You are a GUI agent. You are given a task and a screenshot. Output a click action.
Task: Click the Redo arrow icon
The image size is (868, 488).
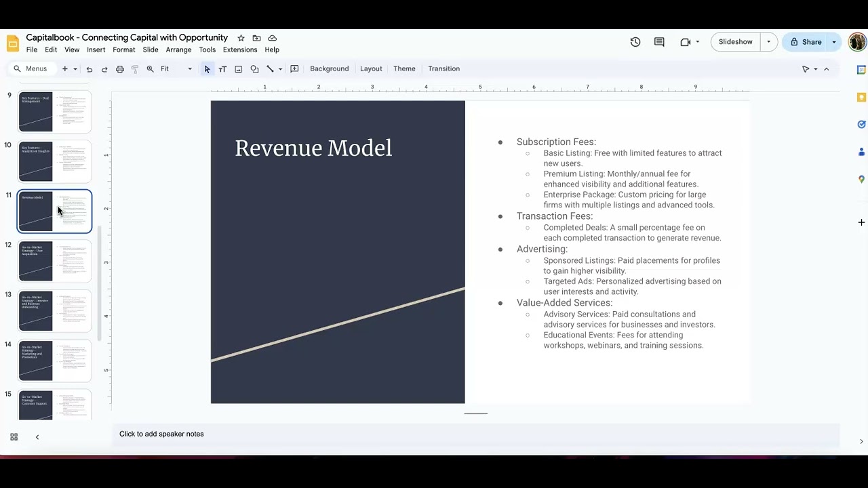coord(104,69)
